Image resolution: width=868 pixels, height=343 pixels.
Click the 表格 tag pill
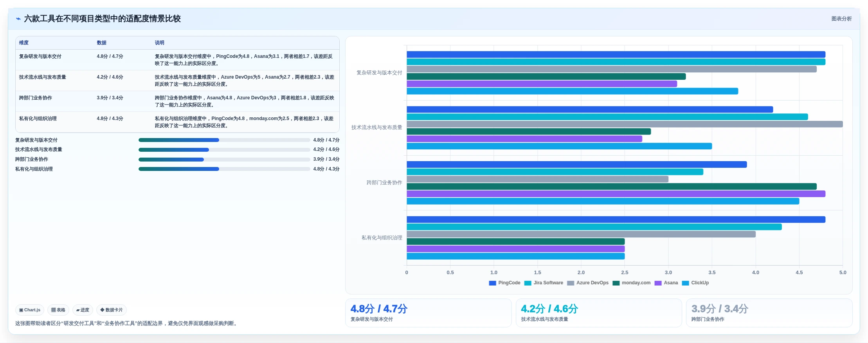point(58,310)
